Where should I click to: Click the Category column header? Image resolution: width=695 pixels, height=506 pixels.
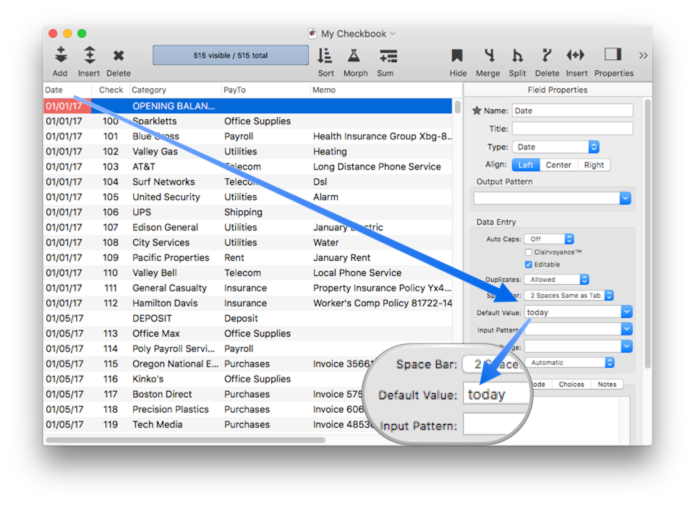(x=175, y=90)
